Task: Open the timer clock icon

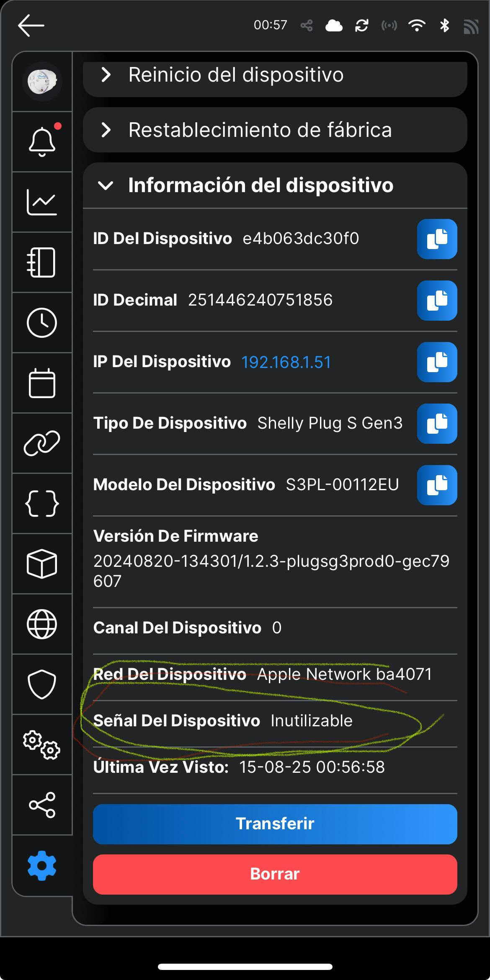Action: 42,323
